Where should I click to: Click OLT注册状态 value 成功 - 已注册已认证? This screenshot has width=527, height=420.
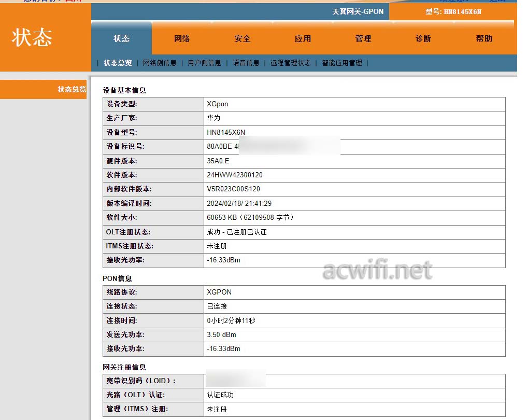coord(237,232)
